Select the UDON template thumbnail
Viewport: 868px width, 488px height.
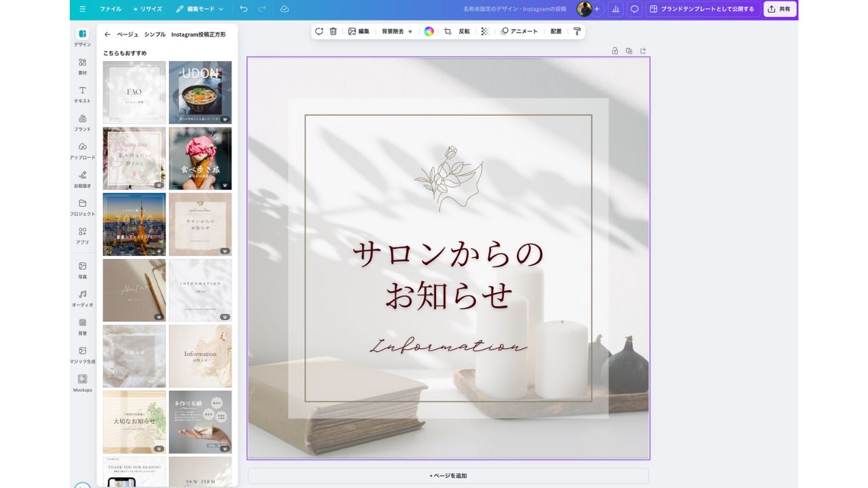click(x=200, y=92)
